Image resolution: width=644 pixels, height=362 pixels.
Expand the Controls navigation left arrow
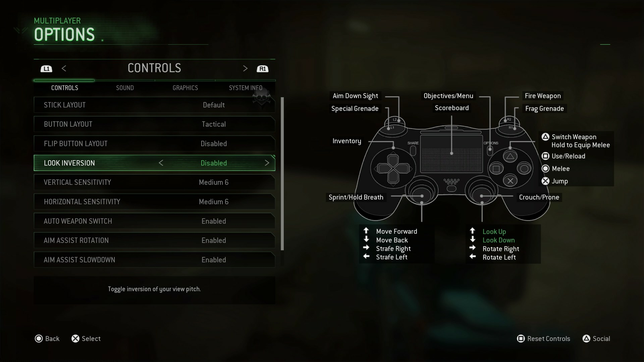64,68
